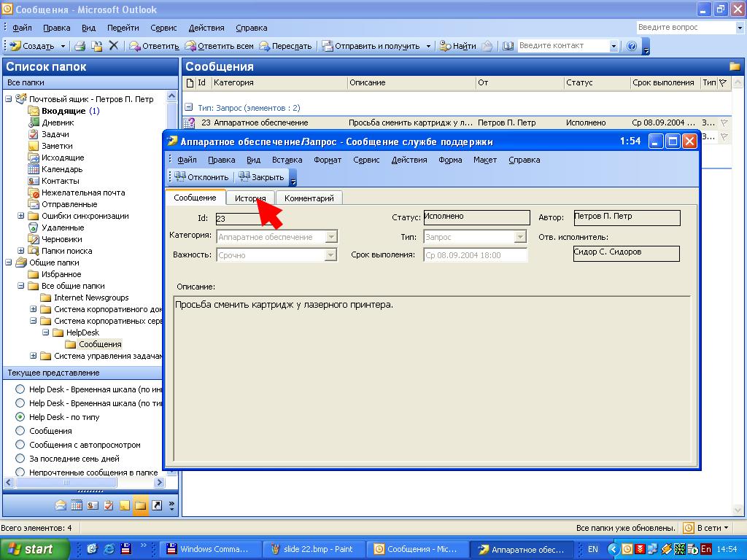Select the Folder List navigation icon

(141, 505)
